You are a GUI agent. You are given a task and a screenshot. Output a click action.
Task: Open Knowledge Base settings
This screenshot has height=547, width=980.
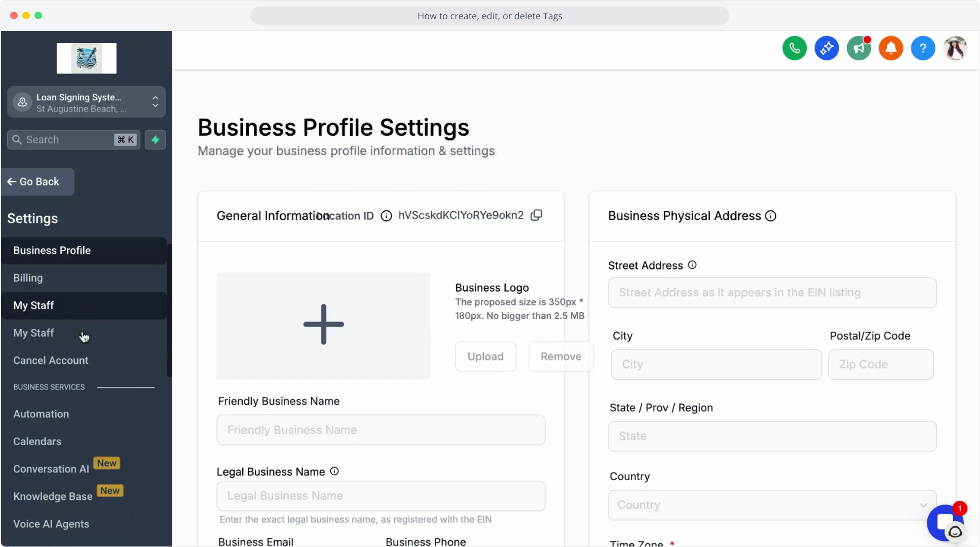84,496
